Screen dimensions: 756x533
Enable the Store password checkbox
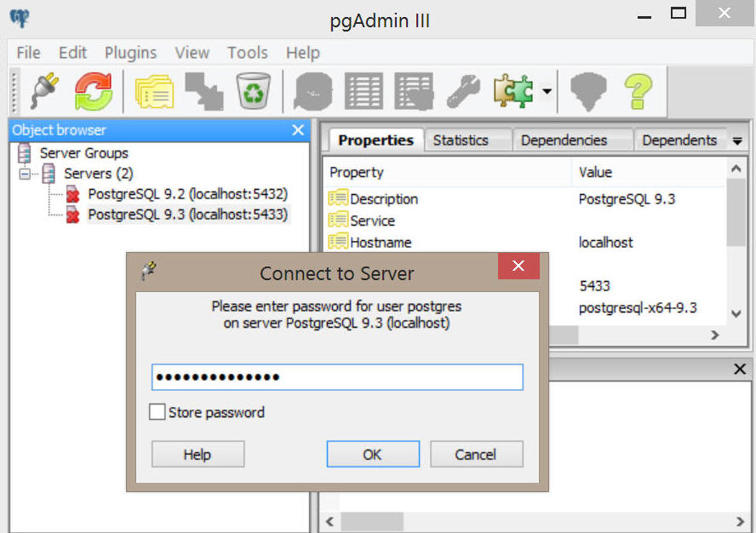(157, 412)
